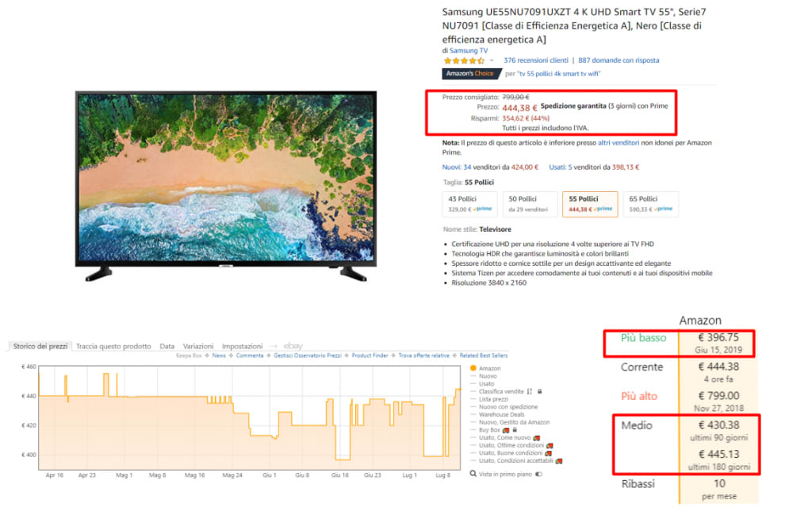
Task: Open the Keepa News link
Action: (x=219, y=356)
